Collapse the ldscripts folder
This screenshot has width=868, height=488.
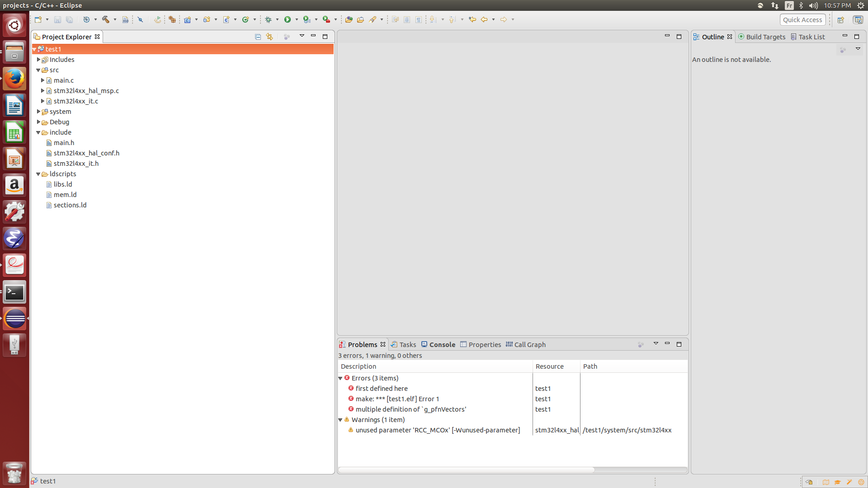pyautogui.click(x=38, y=174)
